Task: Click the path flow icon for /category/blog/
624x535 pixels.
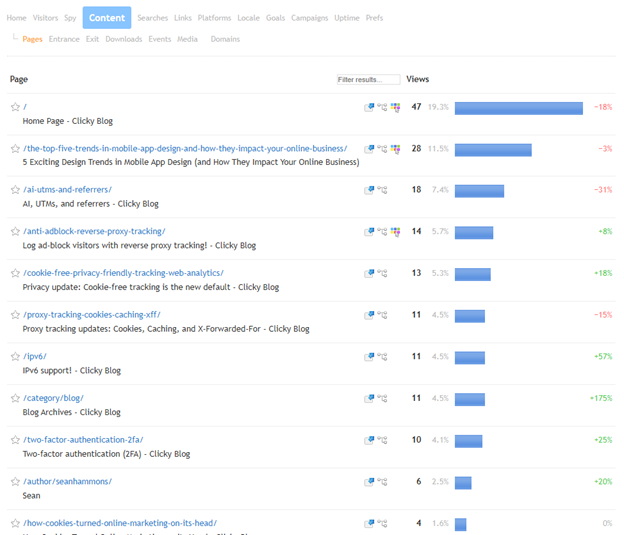Action: [x=382, y=399]
